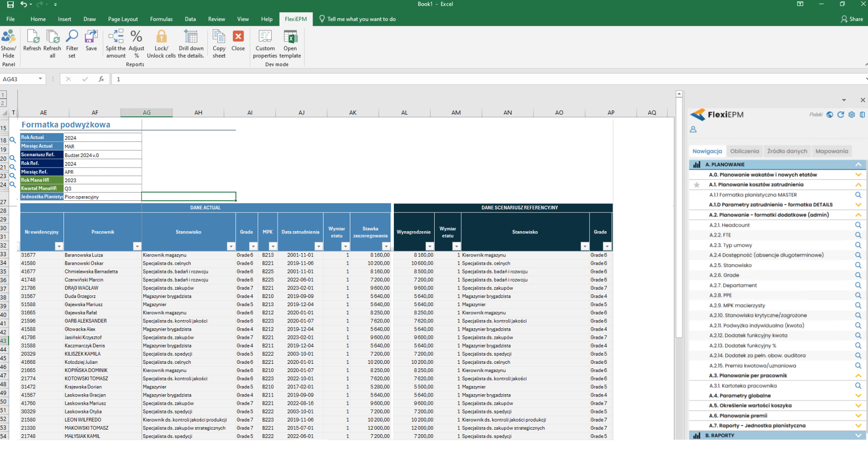Toggle favorite star for A.1. Planowanie kosztów
Screen dimensions: 868x471
[697, 185]
